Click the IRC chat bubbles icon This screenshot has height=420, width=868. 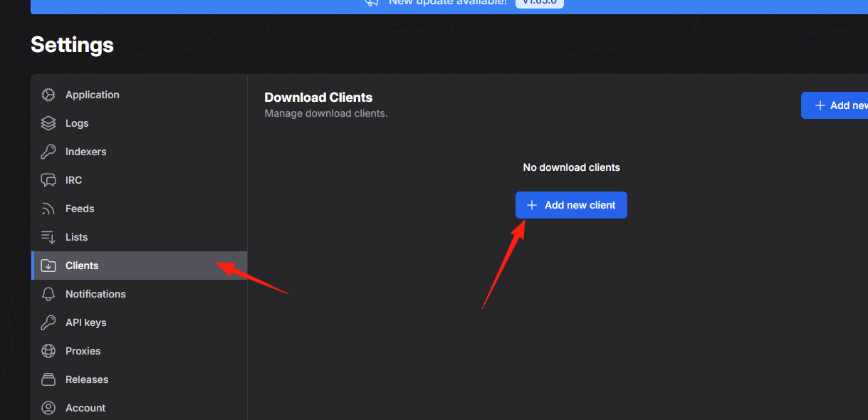48,180
